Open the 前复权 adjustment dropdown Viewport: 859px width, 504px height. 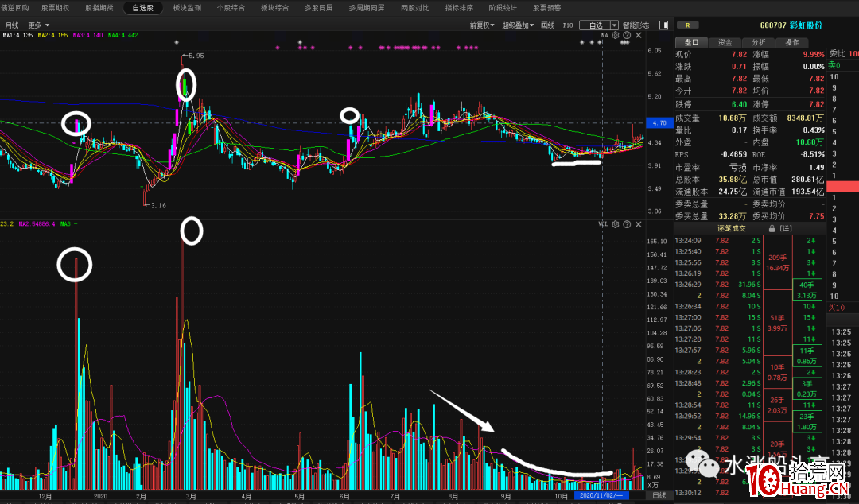point(481,25)
